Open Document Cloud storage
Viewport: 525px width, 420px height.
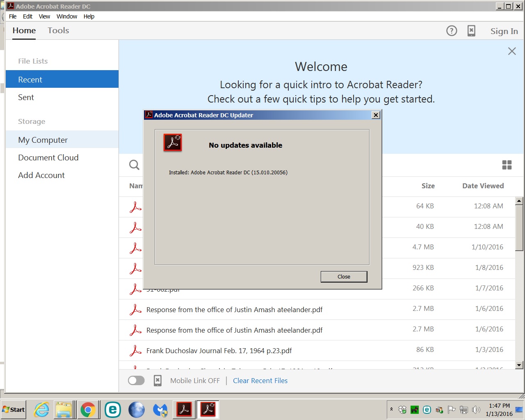point(62,157)
